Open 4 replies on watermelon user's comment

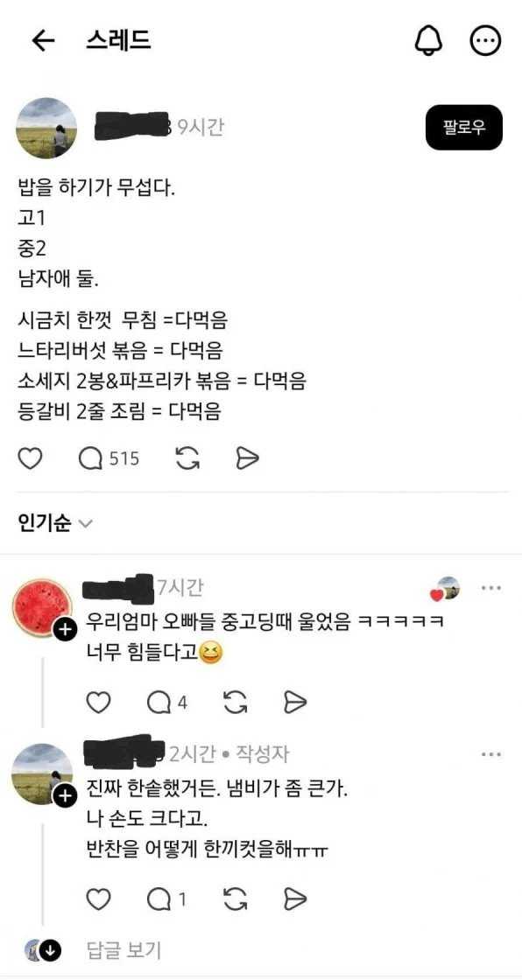point(167,703)
